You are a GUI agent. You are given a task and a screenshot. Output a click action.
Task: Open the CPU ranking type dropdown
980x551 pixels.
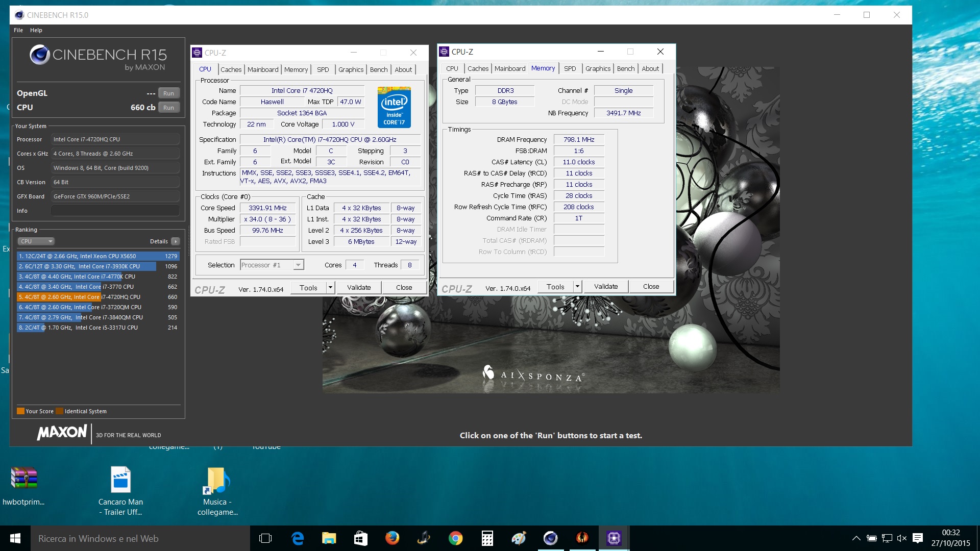36,241
